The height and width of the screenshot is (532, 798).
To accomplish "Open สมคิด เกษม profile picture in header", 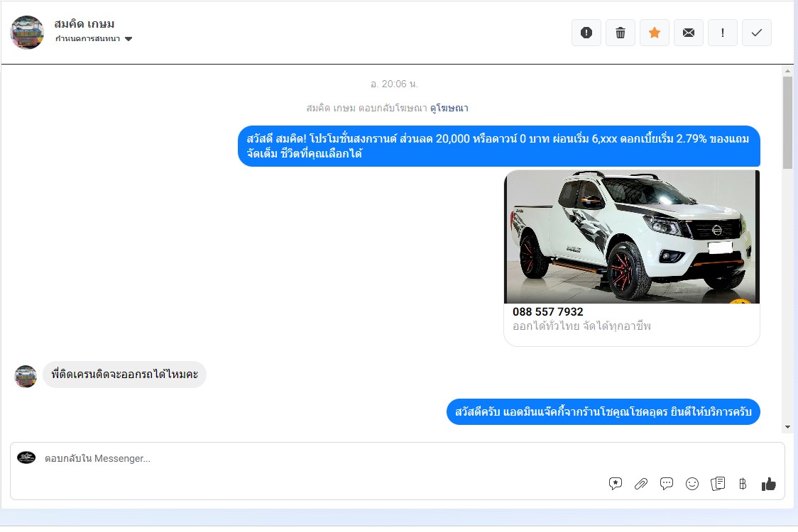I will coord(27,33).
